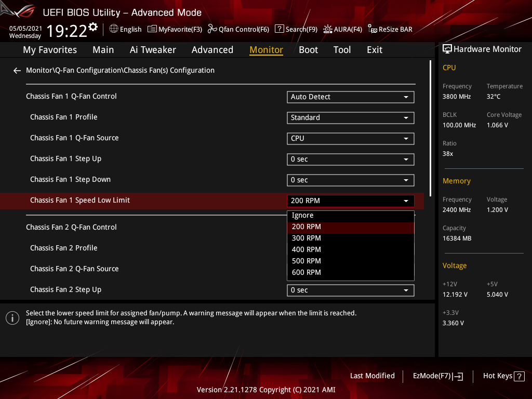Select 300 RPM option in list
The image size is (532, 399).
click(351, 238)
